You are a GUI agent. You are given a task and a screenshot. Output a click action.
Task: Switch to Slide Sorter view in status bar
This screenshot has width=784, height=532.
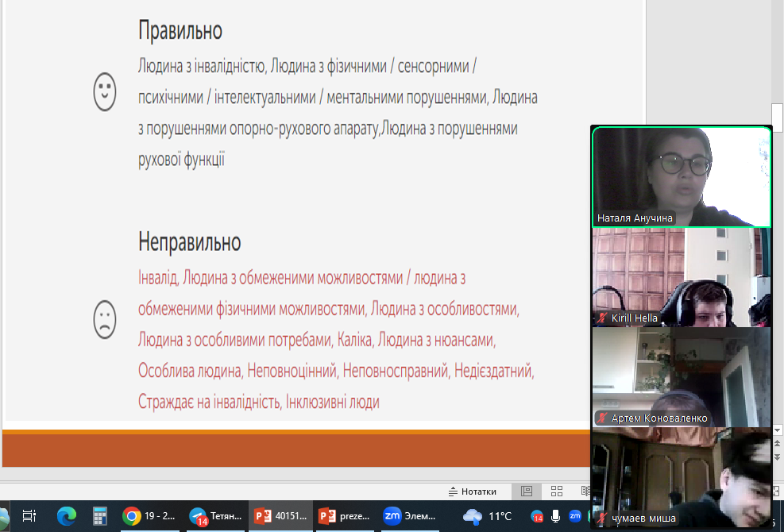click(557, 492)
